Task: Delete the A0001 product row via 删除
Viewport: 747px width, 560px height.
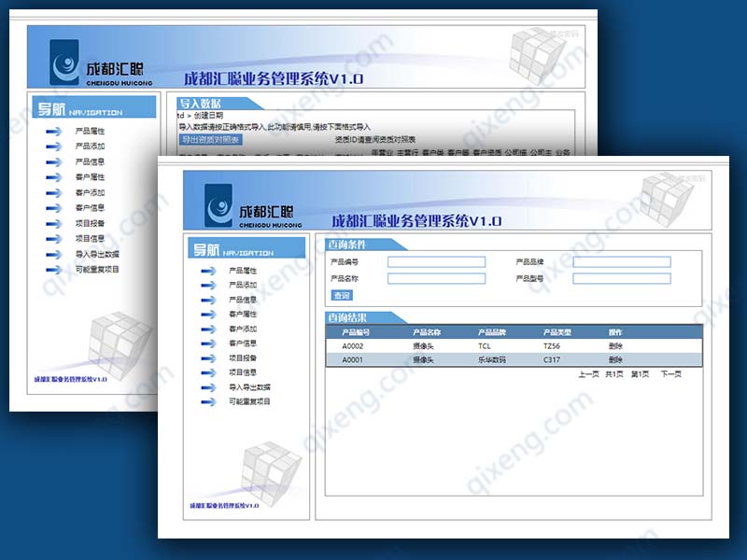Action: [615, 360]
